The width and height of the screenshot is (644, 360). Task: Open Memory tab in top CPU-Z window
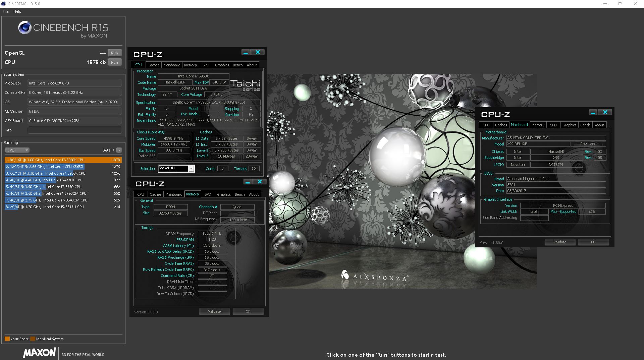191,65
